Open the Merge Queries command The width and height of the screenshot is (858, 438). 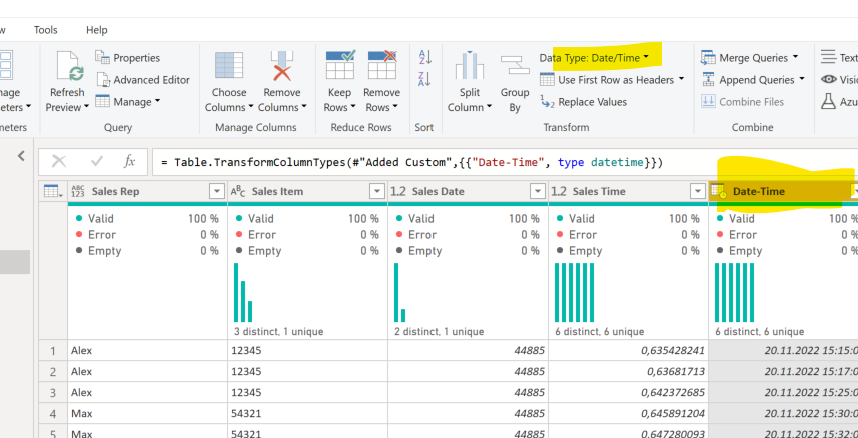click(750, 57)
